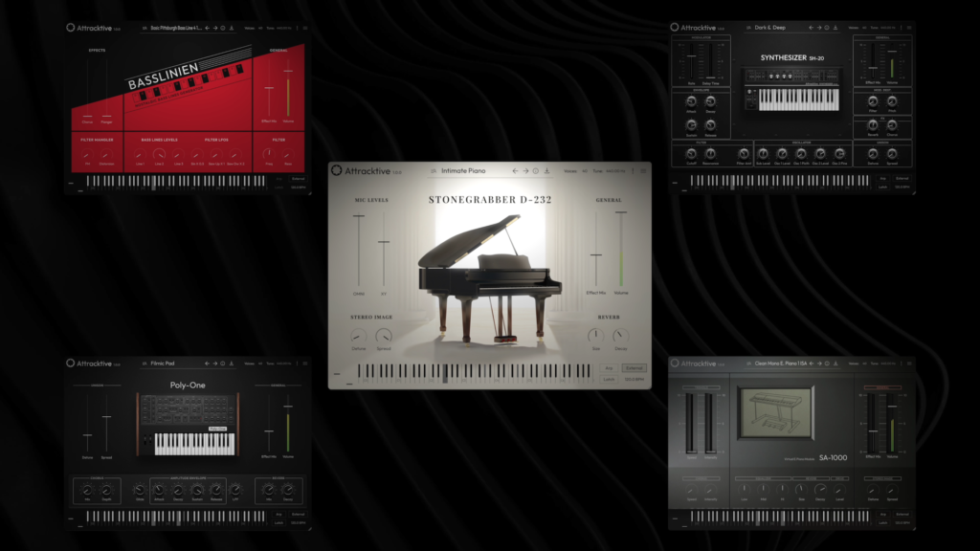Click the Reverb Size knob on Stonegrabber piano
The width and height of the screenshot is (980, 551).
pyautogui.click(x=595, y=335)
